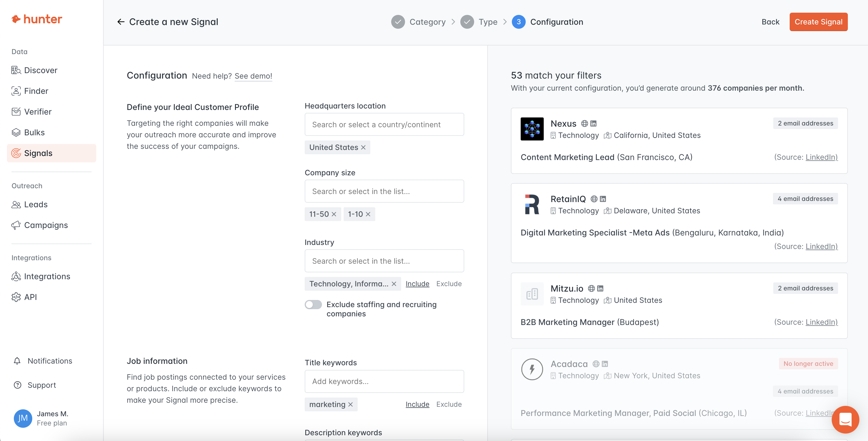The image size is (868, 441).
Task: Open LinkedIn source for Nexus job
Action: pyautogui.click(x=821, y=157)
